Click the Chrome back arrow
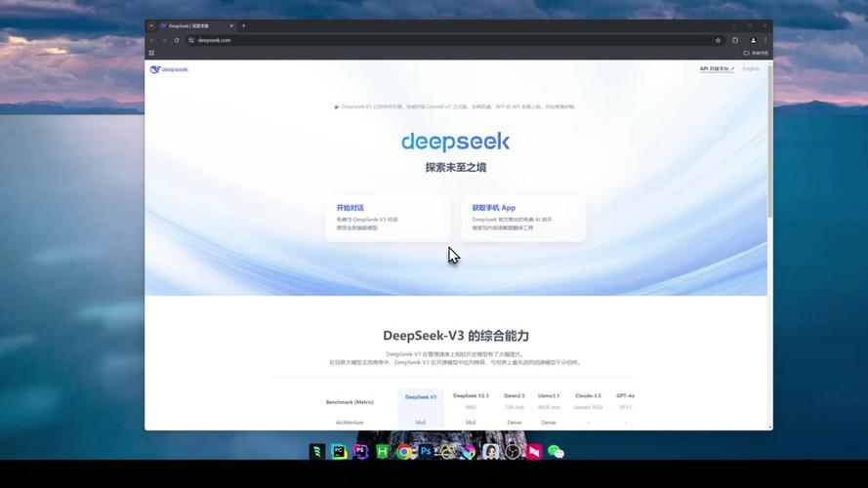868x488 pixels. point(152,40)
